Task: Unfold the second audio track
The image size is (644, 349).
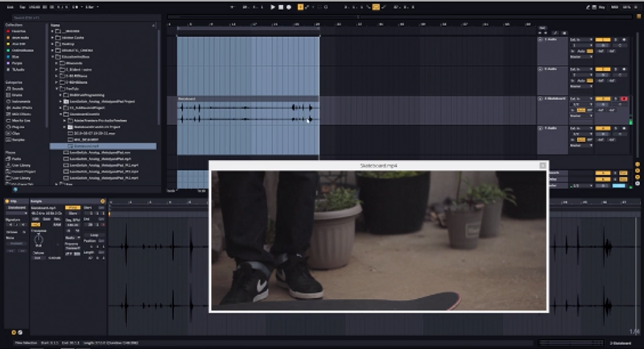Action: coord(540,69)
